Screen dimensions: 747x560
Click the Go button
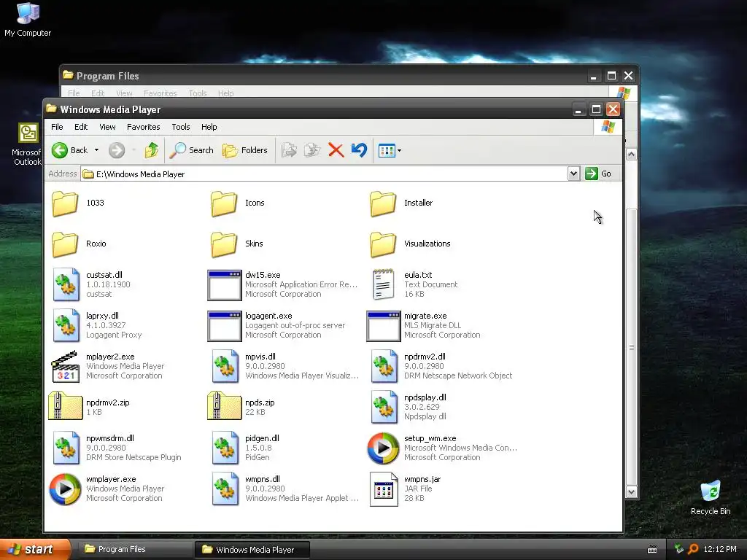tap(598, 174)
